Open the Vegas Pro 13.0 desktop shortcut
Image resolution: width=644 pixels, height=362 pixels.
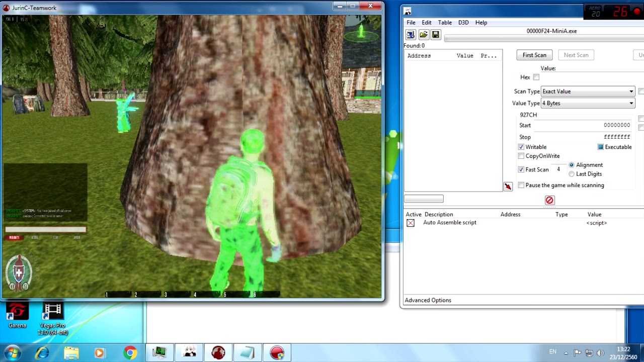click(53, 319)
